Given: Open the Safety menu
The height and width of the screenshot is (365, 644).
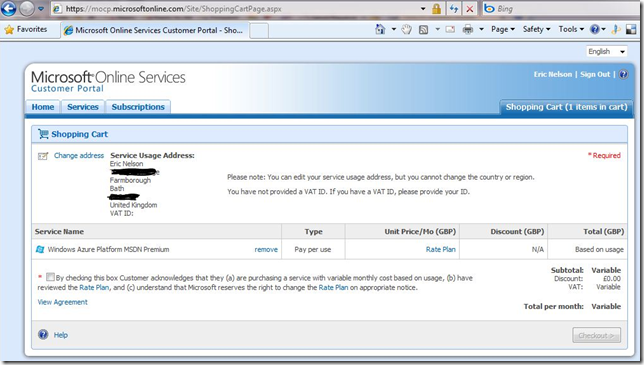Looking at the screenshot, I should [536, 29].
